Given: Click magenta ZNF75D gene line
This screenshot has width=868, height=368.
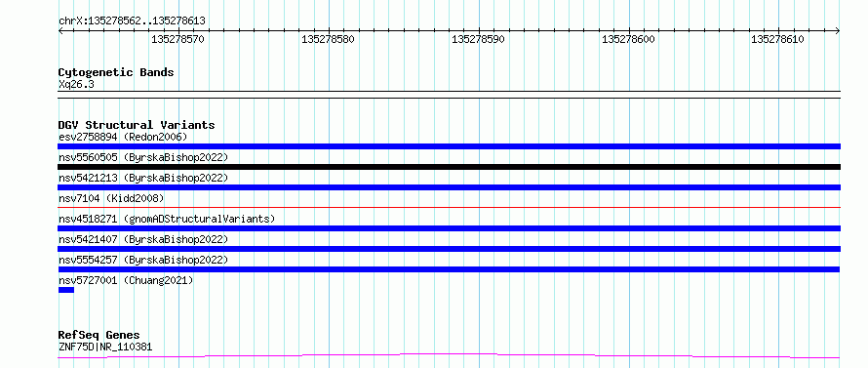Looking at the screenshot, I should click(x=449, y=355).
